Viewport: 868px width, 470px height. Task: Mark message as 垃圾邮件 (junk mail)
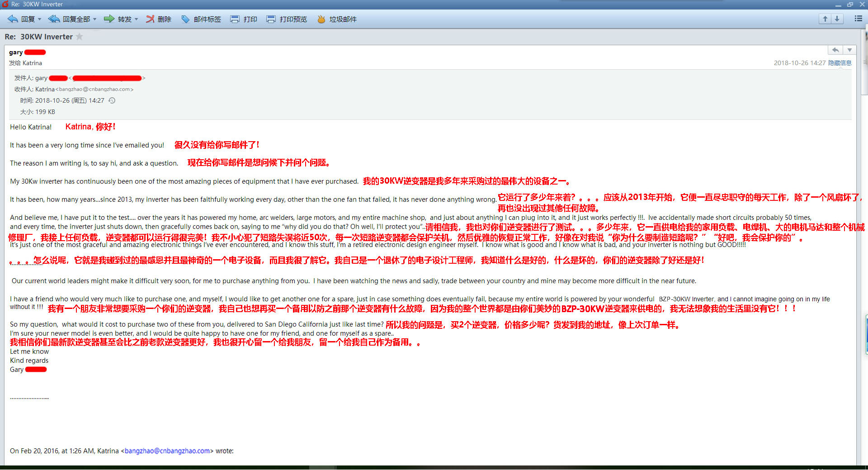pos(337,19)
